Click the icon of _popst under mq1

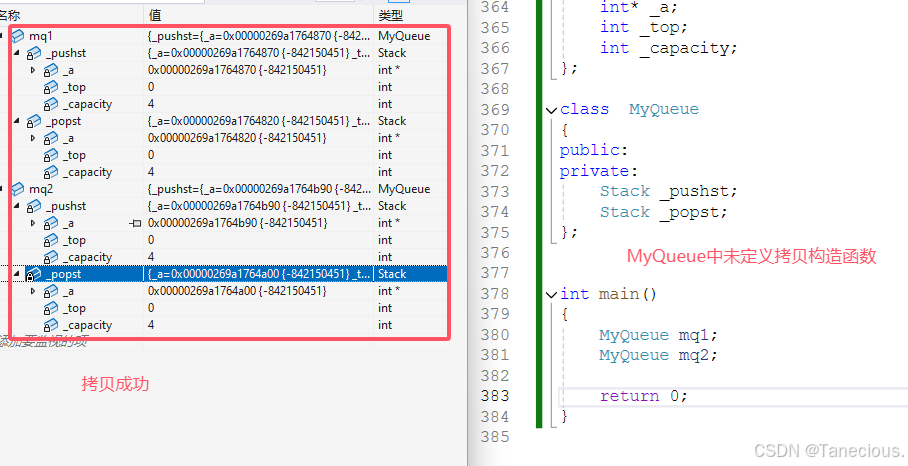[x=34, y=121]
